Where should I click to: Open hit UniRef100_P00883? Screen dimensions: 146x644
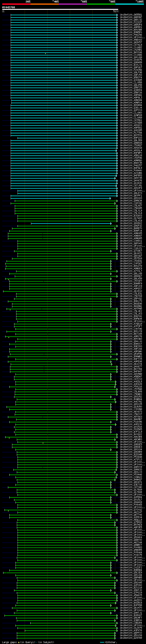(131, 548)
